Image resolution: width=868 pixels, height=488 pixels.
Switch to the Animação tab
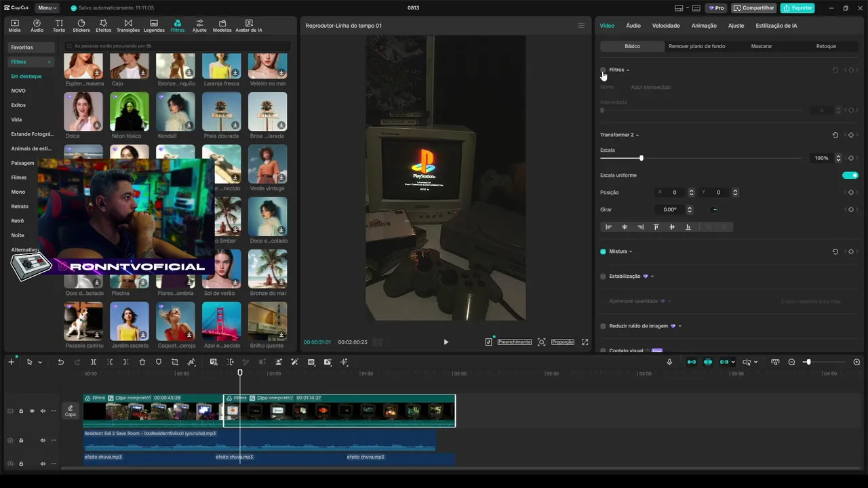coord(704,26)
